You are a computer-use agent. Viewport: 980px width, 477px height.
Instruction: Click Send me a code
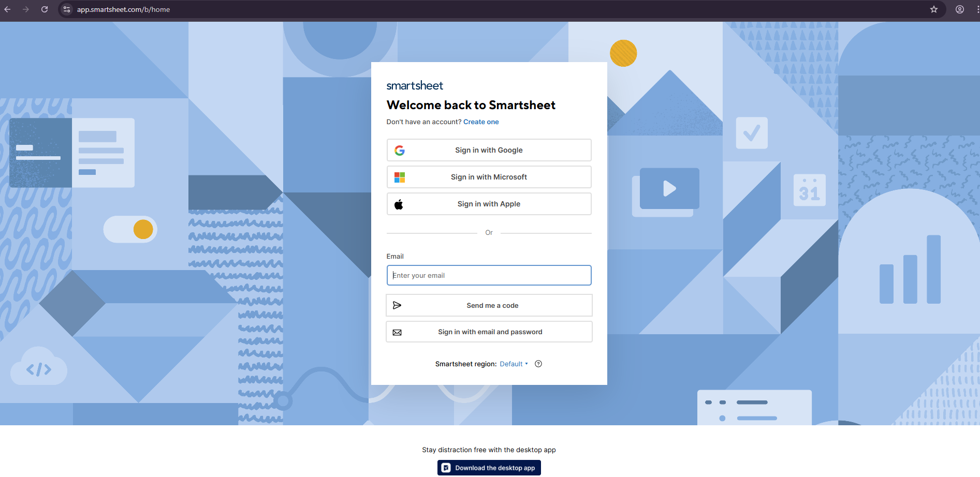pos(489,305)
